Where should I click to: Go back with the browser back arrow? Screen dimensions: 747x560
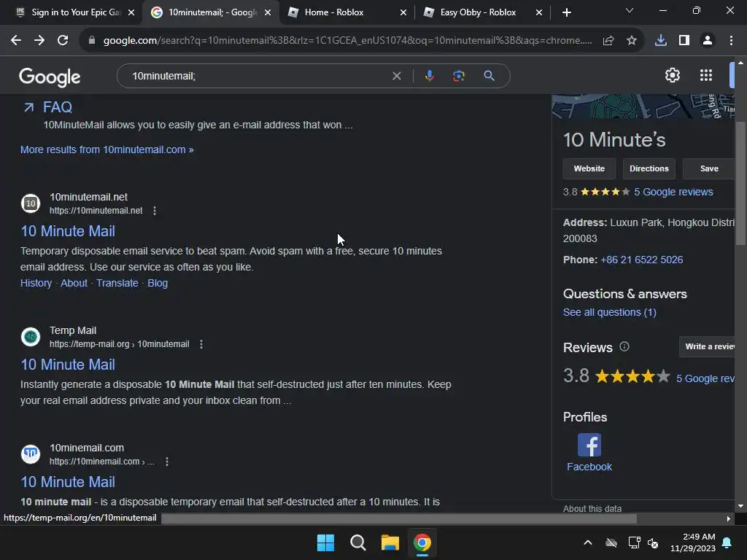(16, 41)
